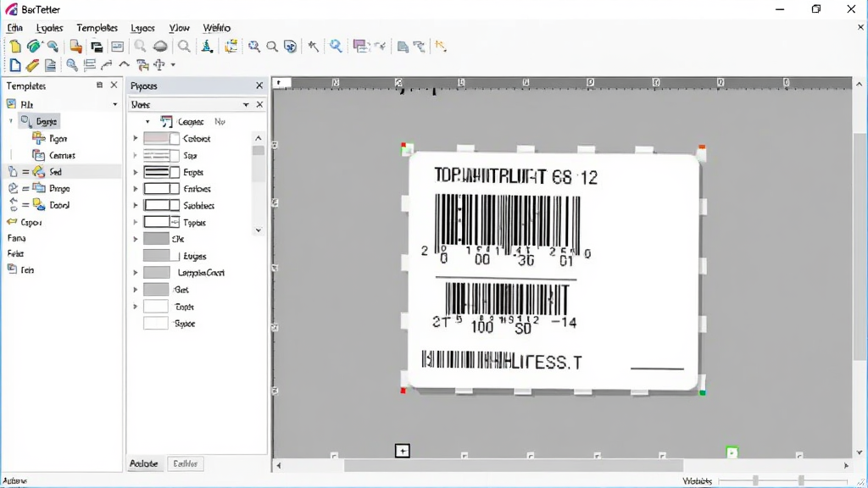The height and width of the screenshot is (488, 868).
Task: Open the Bilt dropdown in Templates panel
Action: pos(114,104)
